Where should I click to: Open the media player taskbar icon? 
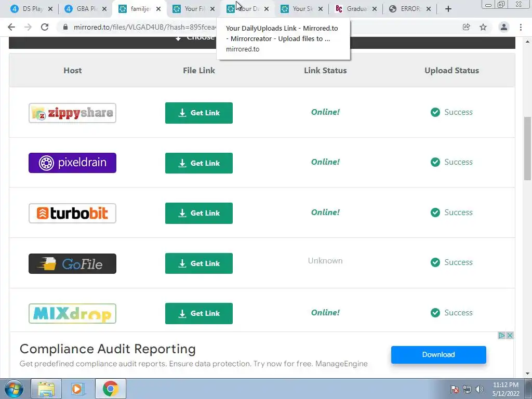[x=78, y=389]
